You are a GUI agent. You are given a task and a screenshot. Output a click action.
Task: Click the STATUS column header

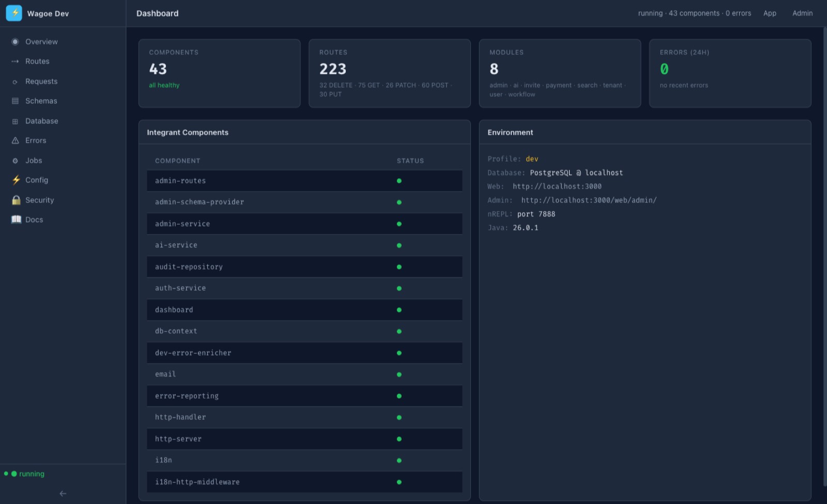click(410, 161)
